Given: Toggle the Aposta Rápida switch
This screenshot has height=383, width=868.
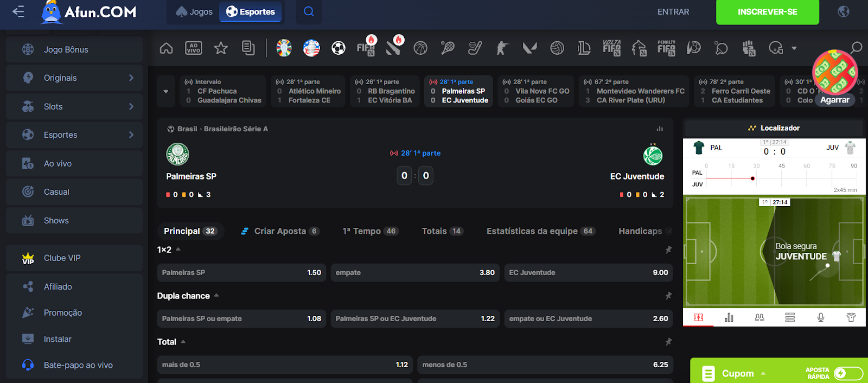Looking at the screenshot, I should click(x=848, y=373).
